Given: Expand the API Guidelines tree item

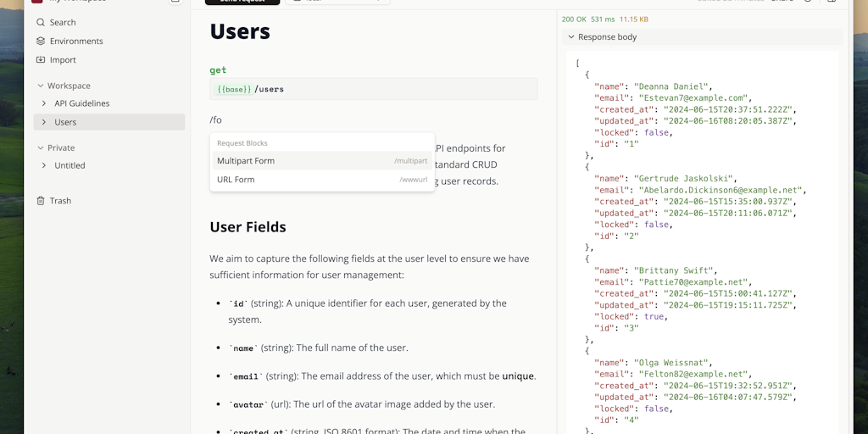Looking at the screenshot, I should click(x=44, y=103).
